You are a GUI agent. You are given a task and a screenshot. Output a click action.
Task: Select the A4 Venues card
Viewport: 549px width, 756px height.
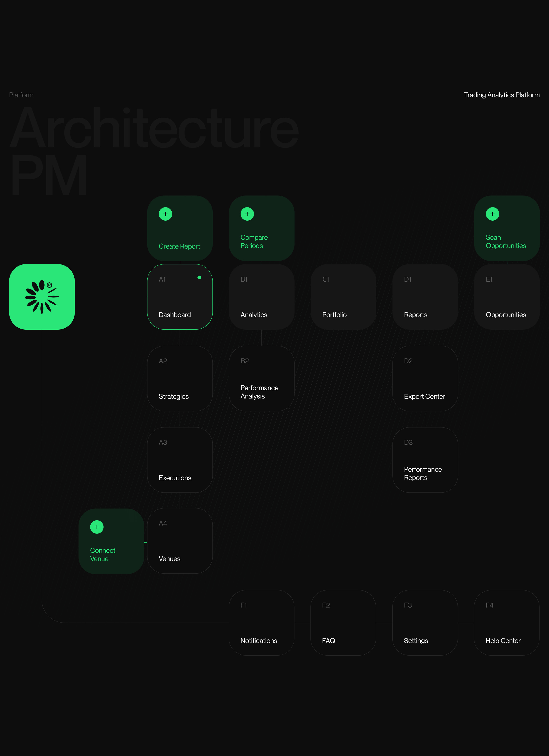click(180, 541)
